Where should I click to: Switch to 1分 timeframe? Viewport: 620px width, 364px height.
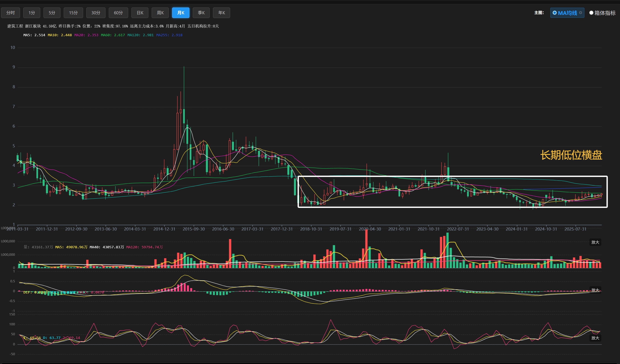click(x=32, y=13)
